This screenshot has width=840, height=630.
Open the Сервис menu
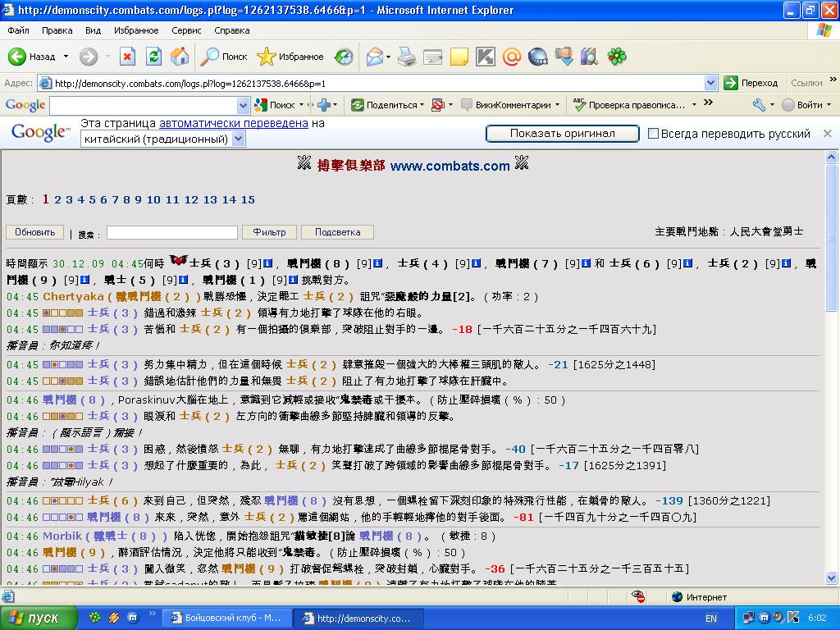click(186, 30)
